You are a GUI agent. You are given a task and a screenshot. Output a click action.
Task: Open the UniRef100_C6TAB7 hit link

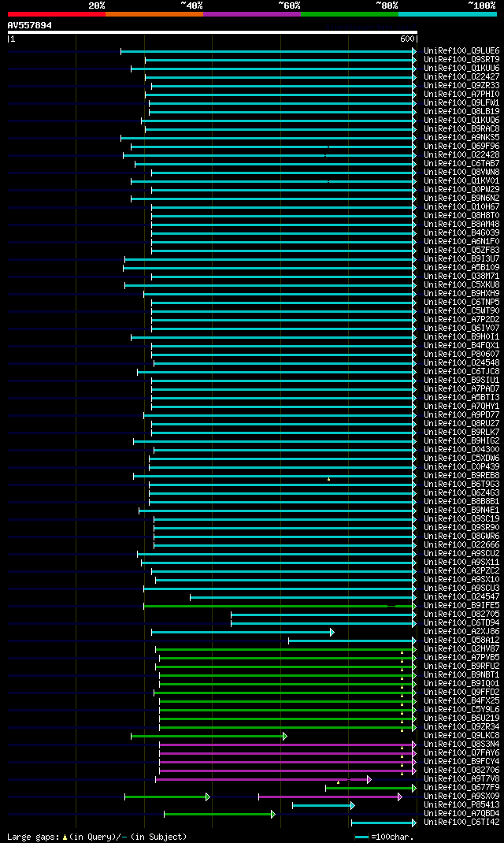[x=461, y=163]
